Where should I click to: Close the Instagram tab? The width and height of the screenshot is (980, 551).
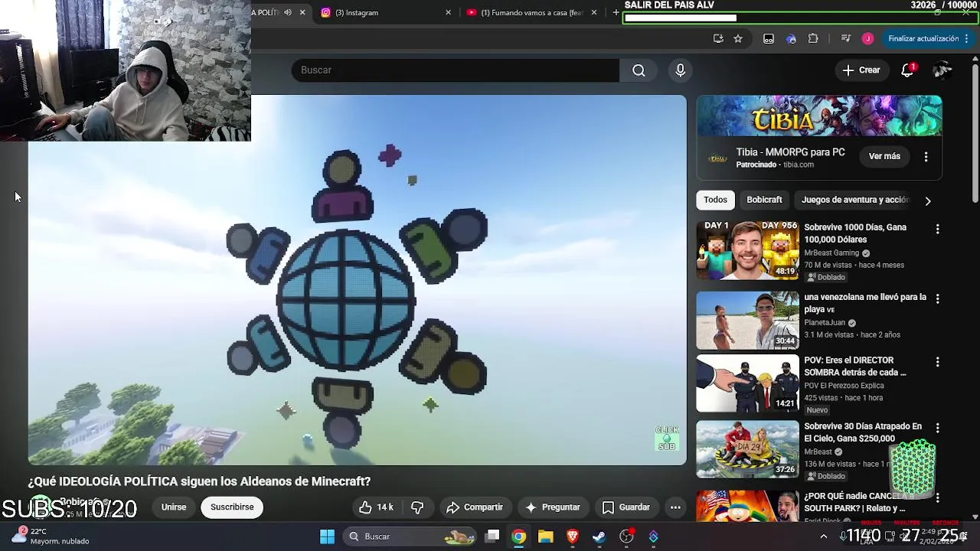coord(449,12)
